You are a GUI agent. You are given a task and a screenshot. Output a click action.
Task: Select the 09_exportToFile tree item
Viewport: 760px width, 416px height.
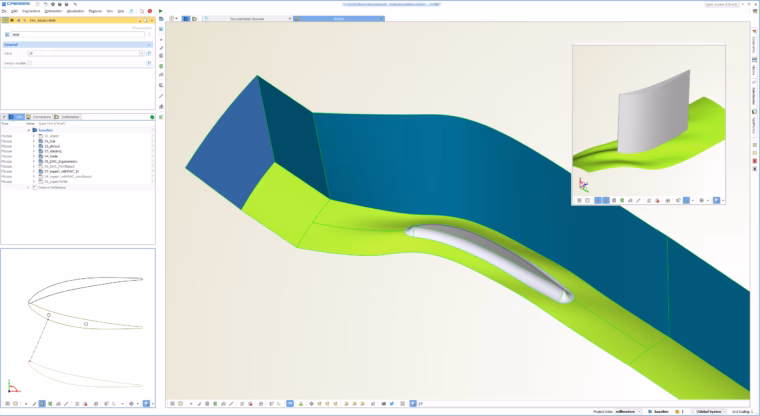click(x=55, y=182)
